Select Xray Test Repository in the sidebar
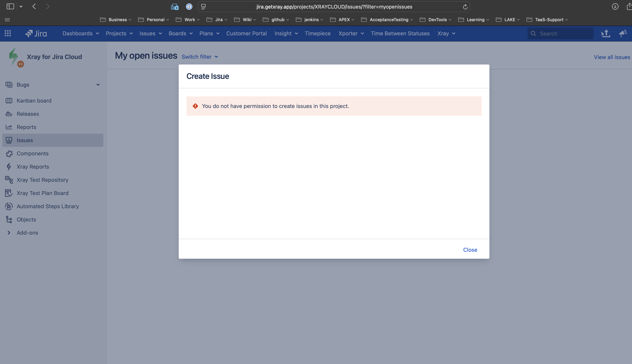The width and height of the screenshot is (632, 364). [43, 180]
